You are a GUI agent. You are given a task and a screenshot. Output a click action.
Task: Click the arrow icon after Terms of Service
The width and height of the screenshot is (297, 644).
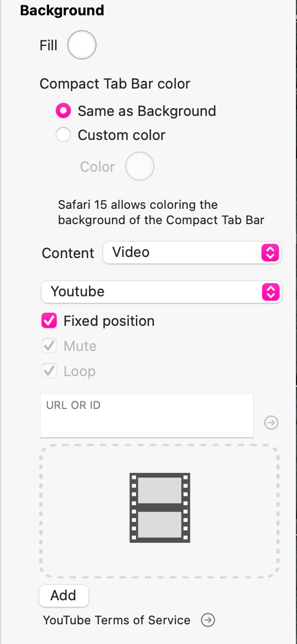[208, 620]
